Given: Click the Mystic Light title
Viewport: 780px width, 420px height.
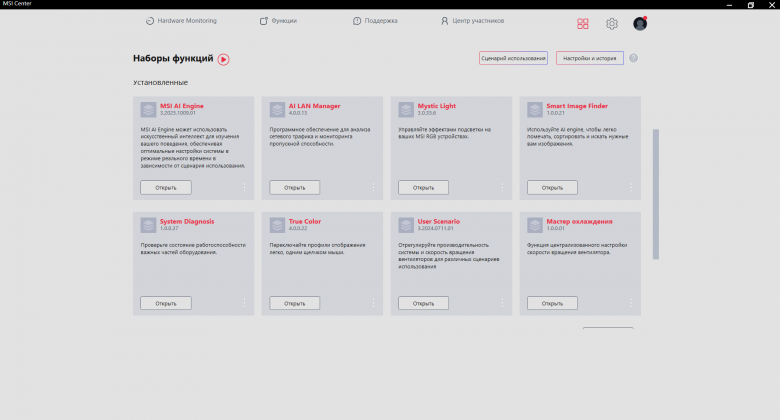Looking at the screenshot, I should 436,106.
